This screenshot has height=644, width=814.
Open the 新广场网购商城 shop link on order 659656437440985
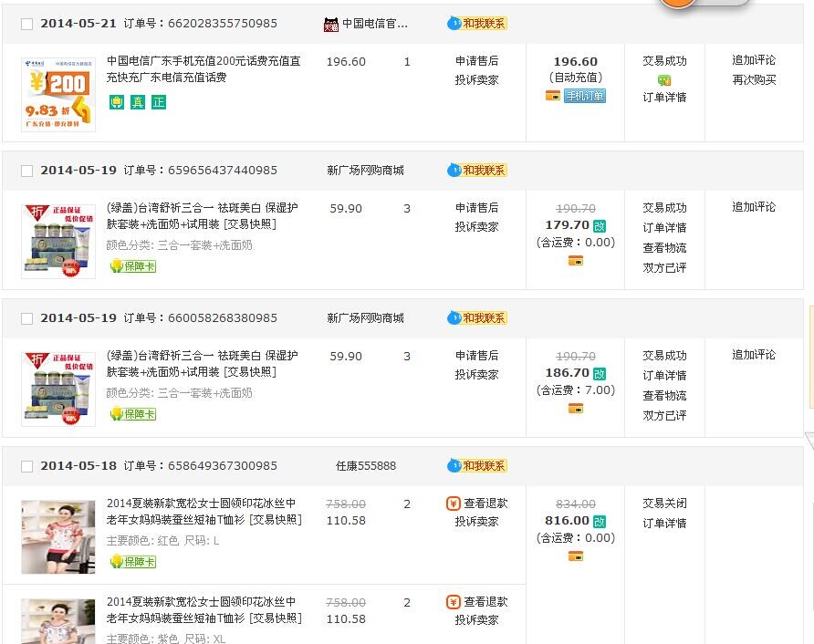pyautogui.click(x=365, y=171)
